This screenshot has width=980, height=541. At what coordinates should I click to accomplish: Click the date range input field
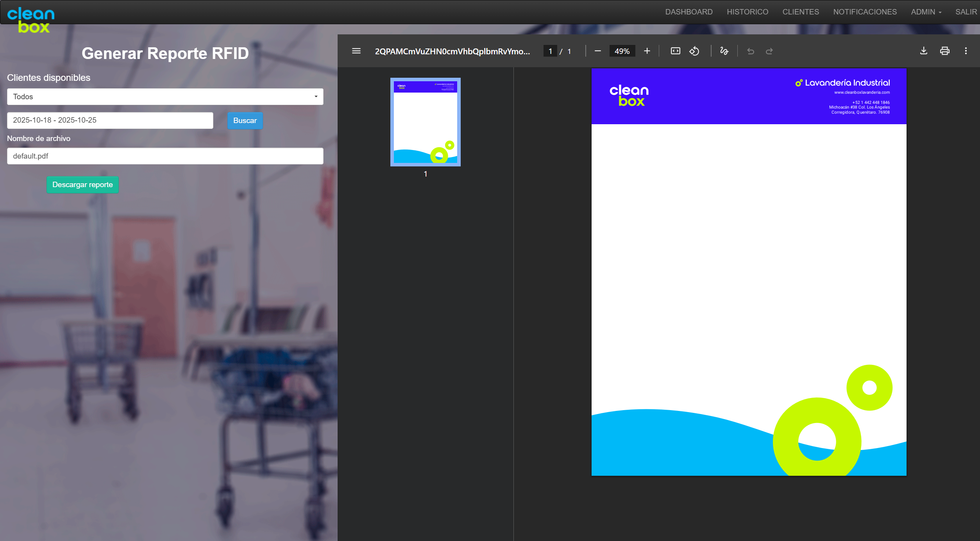click(110, 120)
